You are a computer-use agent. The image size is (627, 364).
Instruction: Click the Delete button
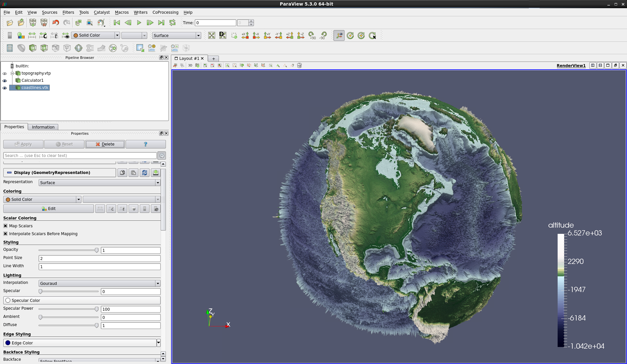(x=105, y=144)
